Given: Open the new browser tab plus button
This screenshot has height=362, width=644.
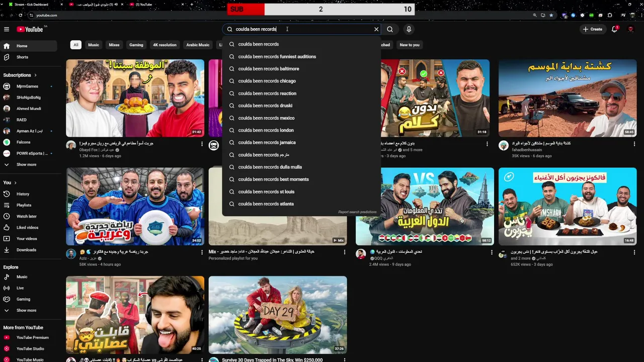Looking at the screenshot, I should [192, 5].
